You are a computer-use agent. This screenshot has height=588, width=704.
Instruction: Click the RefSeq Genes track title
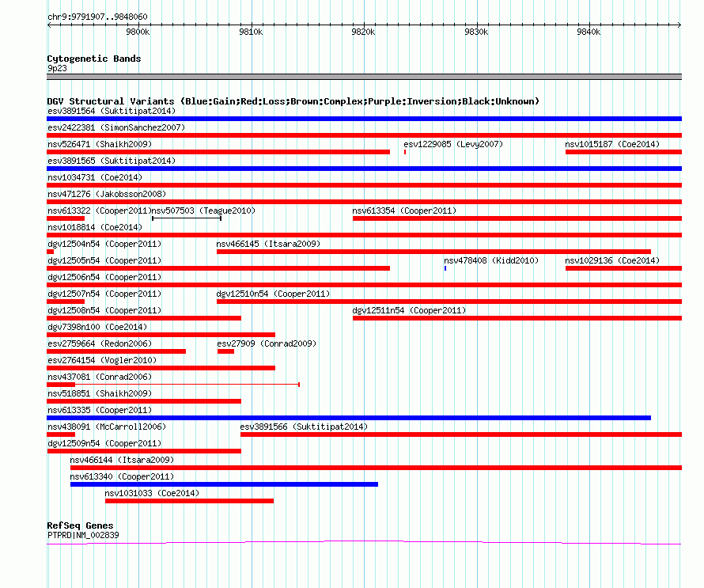tap(80, 525)
